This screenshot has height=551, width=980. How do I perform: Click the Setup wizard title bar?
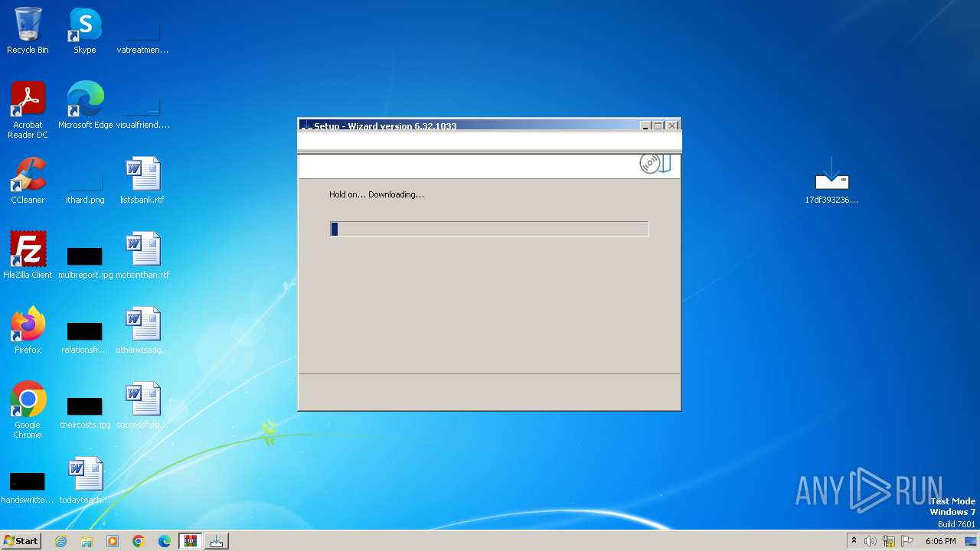coord(469,126)
